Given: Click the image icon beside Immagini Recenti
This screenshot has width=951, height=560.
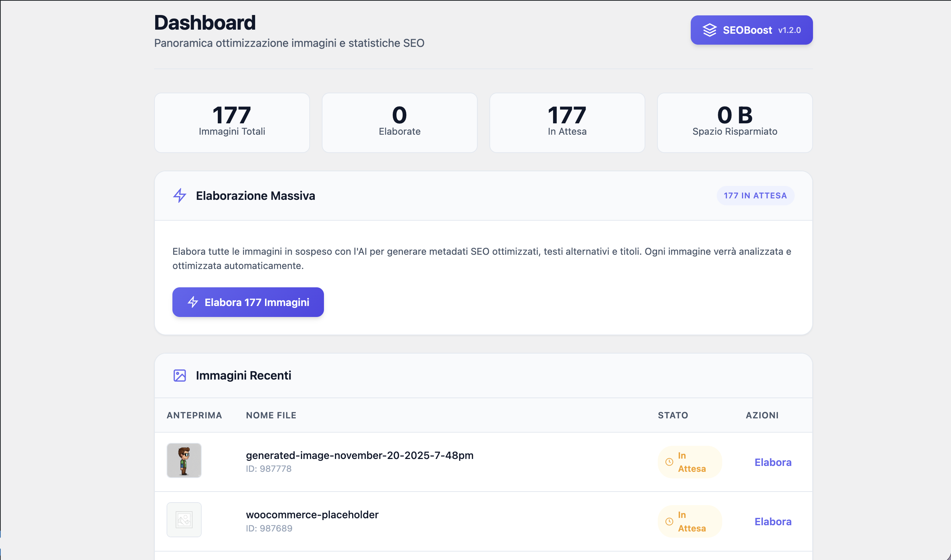Looking at the screenshot, I should 180,376.
